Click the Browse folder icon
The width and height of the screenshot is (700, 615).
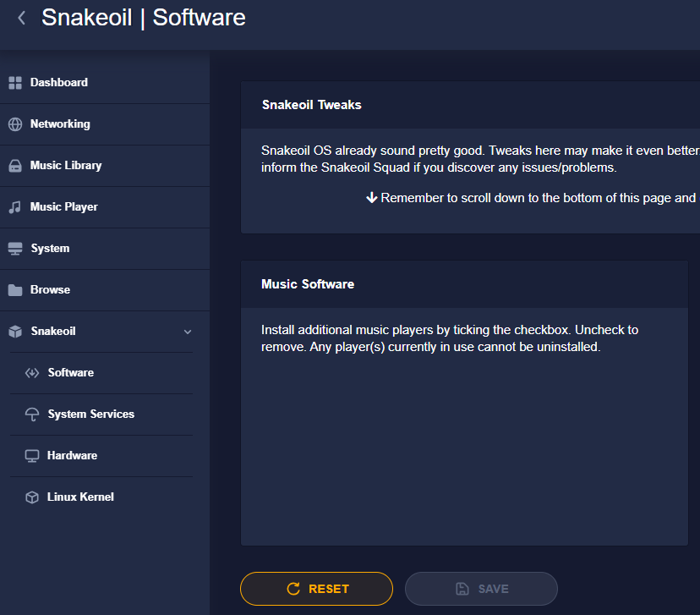click(15, 290)
